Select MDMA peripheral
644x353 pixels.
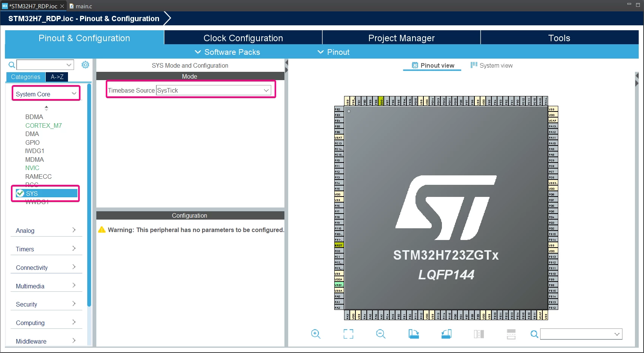[x=34, y=159]
